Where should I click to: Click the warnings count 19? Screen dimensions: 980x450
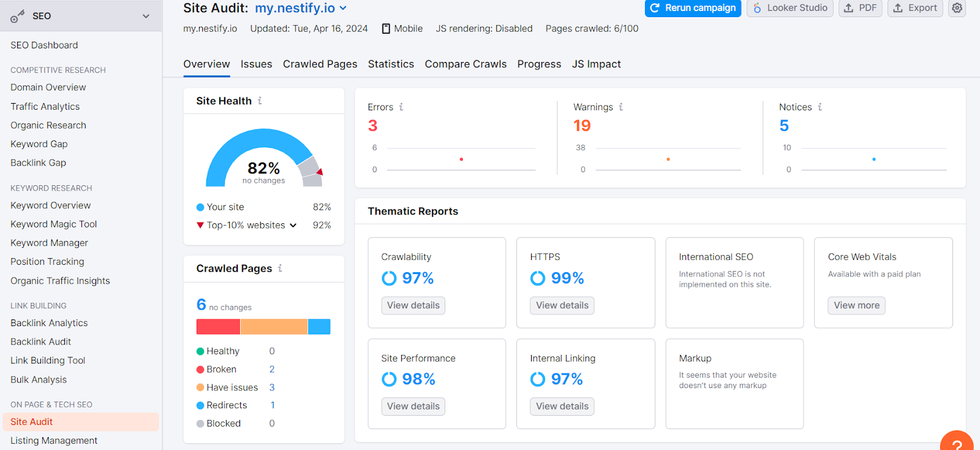(582, 126)
